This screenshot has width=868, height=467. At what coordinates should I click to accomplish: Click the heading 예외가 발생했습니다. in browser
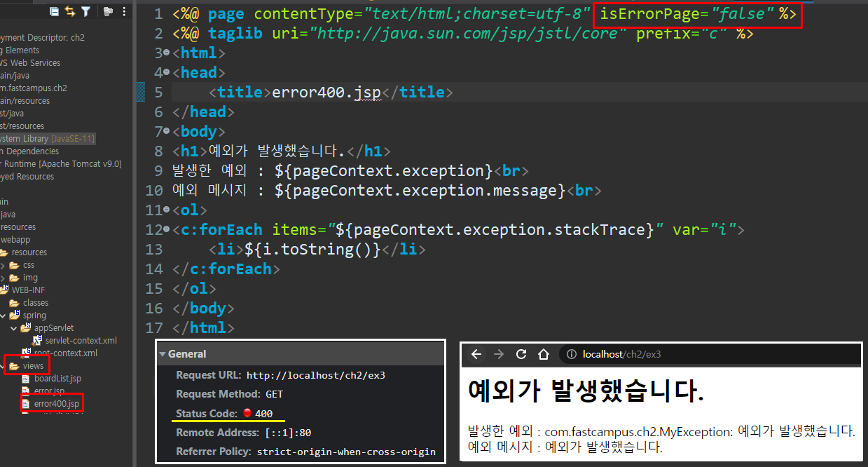click(x=586, y=391)
